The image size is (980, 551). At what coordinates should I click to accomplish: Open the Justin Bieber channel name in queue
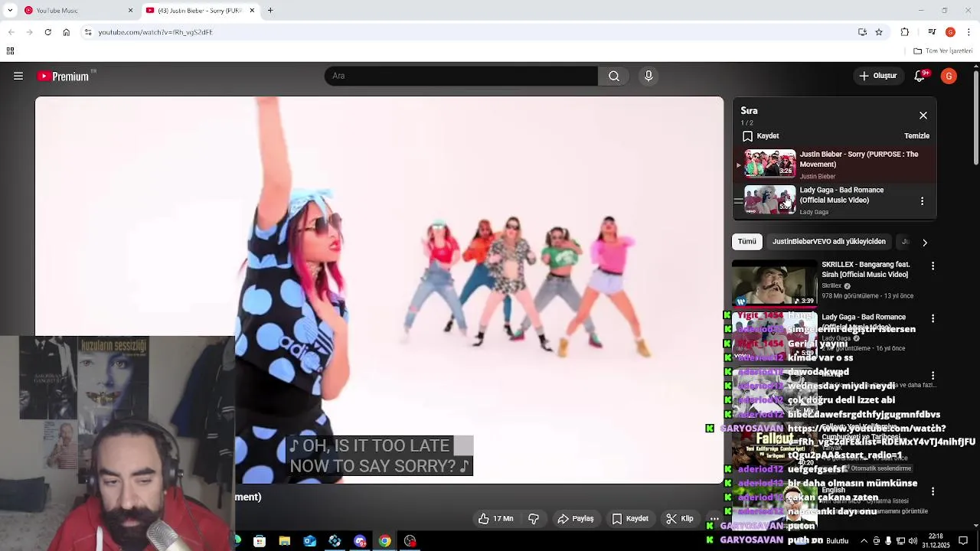coord(817,177)
